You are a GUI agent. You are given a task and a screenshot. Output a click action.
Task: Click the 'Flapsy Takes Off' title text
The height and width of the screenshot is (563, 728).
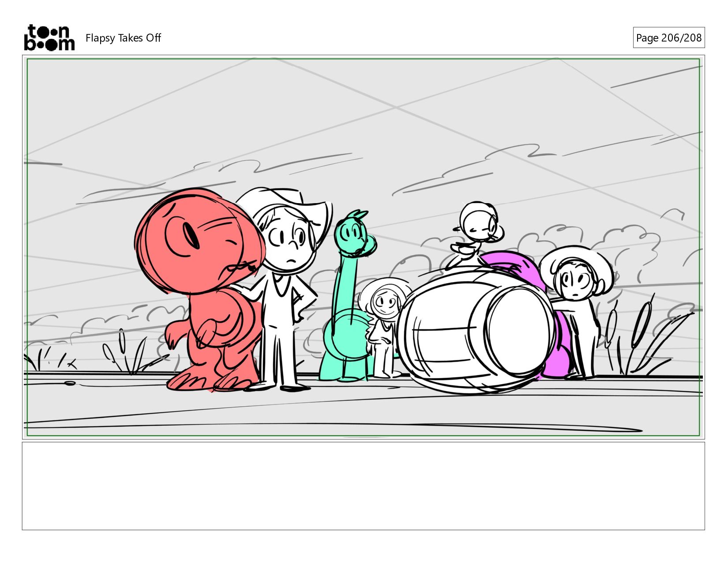pyautogui.click(x=123, y=38)
